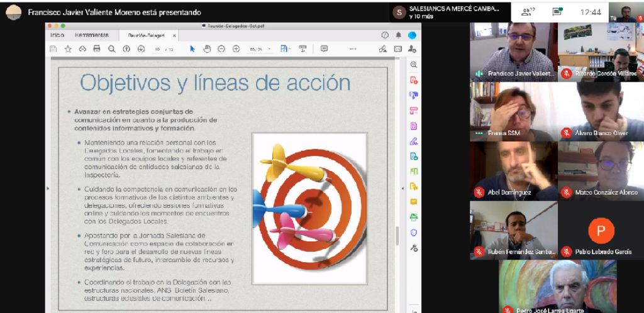Select Prensa SSM video tile

[513, 112]
